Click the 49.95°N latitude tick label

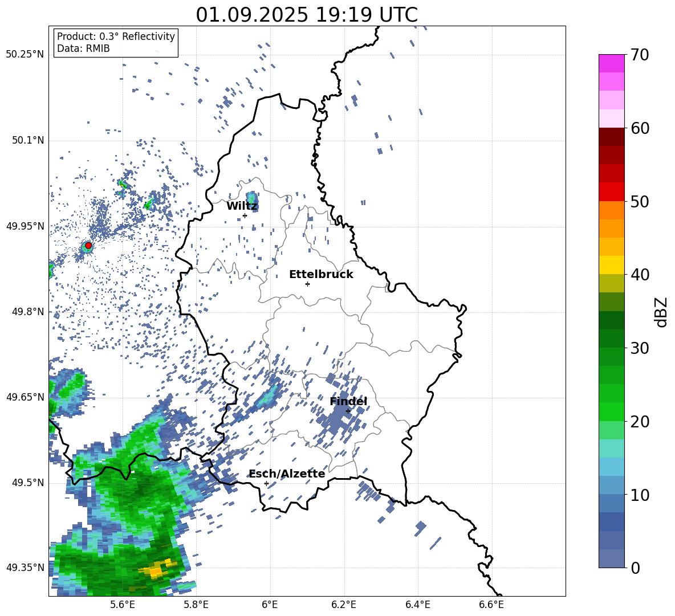25,226
